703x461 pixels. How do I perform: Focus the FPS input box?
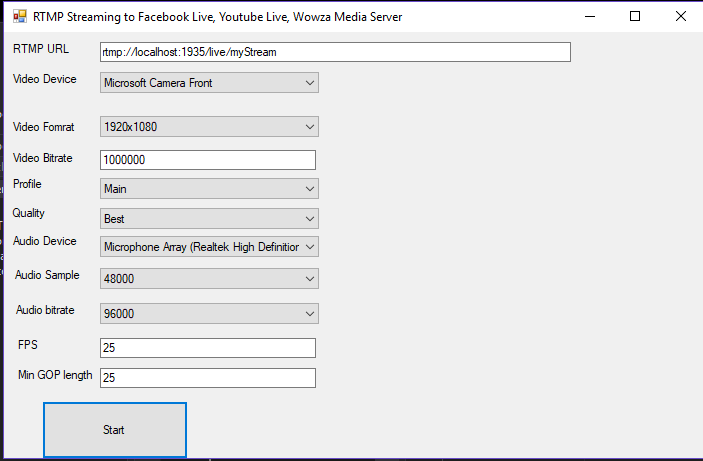(208, 348)
